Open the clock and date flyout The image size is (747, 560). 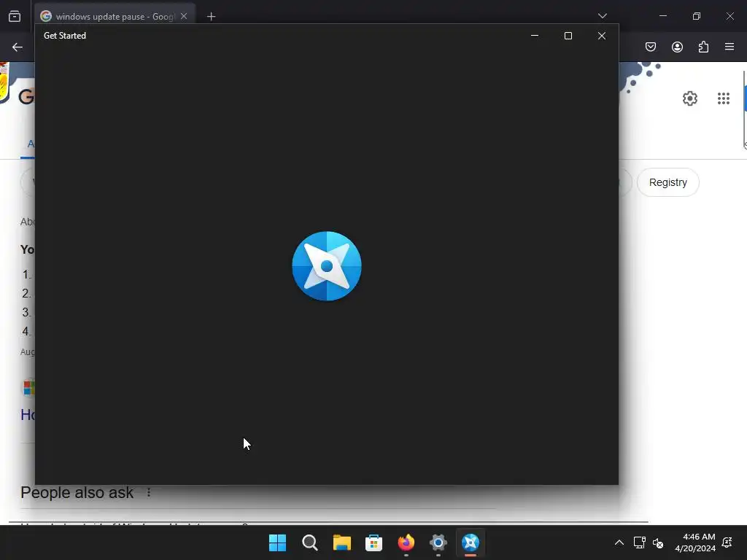[x=695, y=542]
